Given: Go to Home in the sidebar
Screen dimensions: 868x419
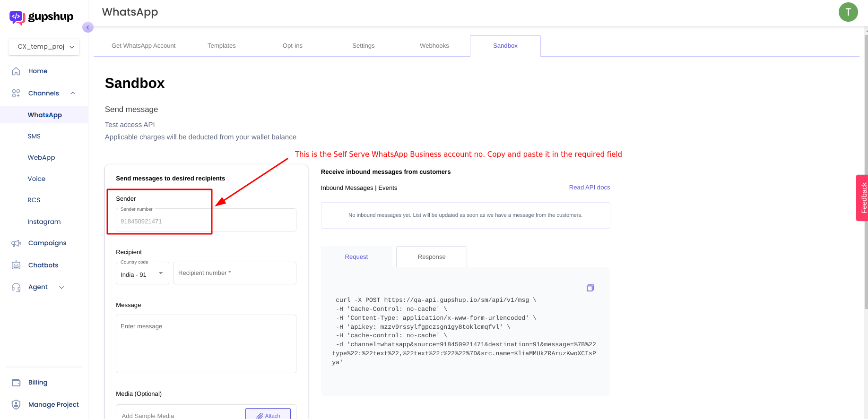Looking at the screenshot, I should [38, 71].
